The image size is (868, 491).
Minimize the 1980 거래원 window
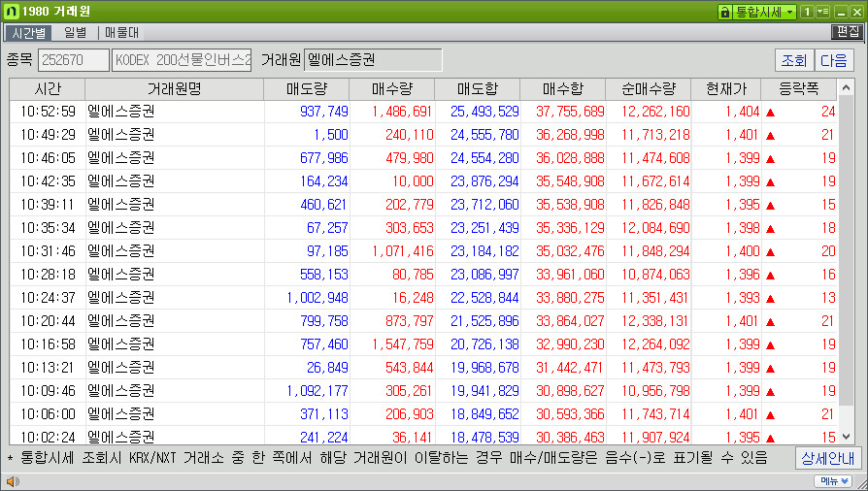[x=842, y=12]
